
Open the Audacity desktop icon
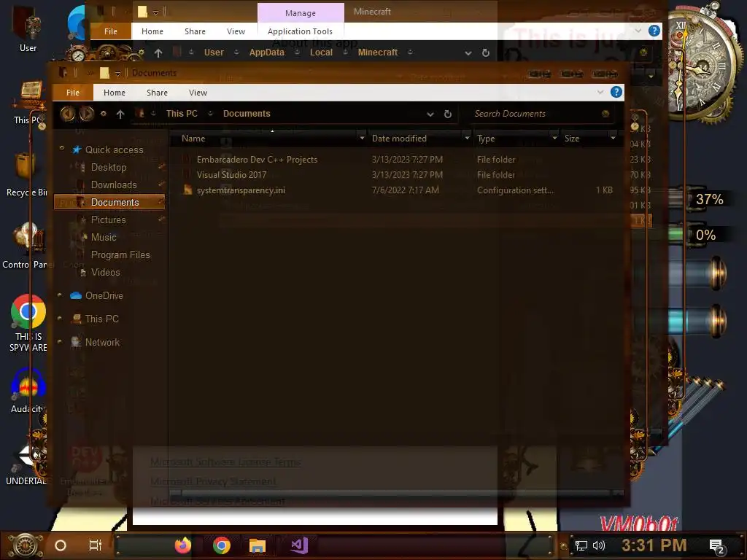click(x=28, y=391)
